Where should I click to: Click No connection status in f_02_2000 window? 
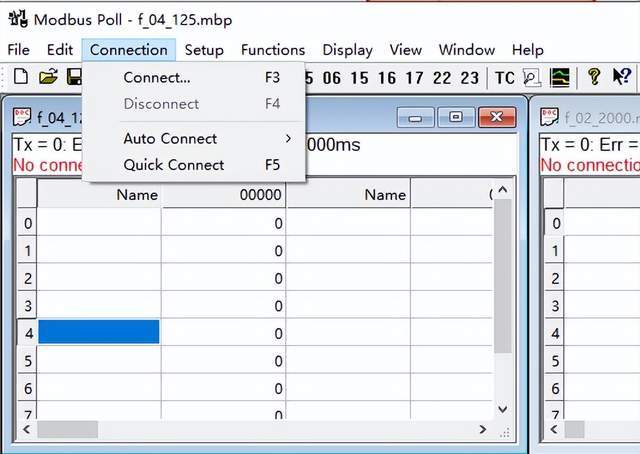(x=590, y=165)
